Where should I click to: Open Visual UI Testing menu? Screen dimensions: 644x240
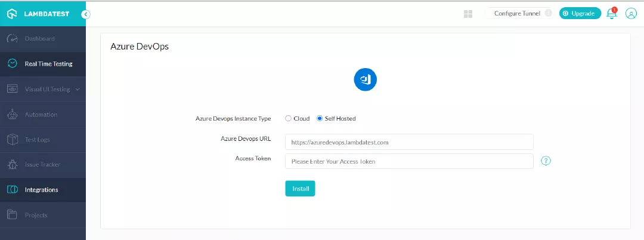(x=43, y=89)
